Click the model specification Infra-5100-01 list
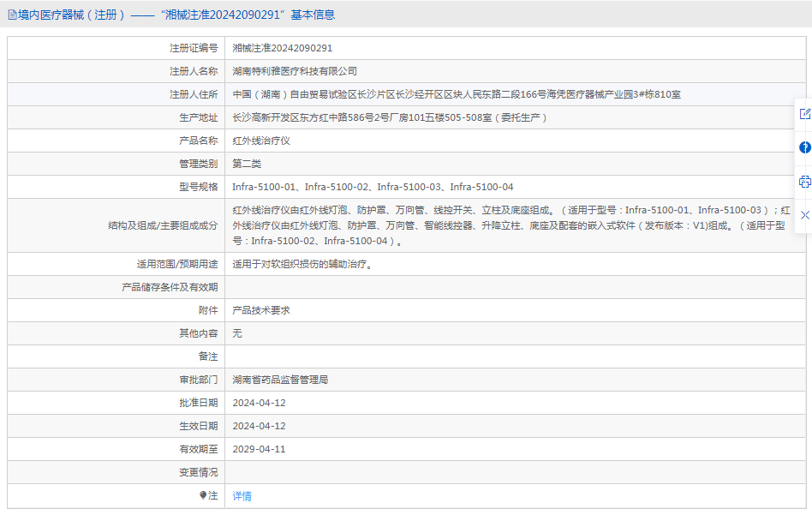 pyautogui.click(x=373, y=187)
